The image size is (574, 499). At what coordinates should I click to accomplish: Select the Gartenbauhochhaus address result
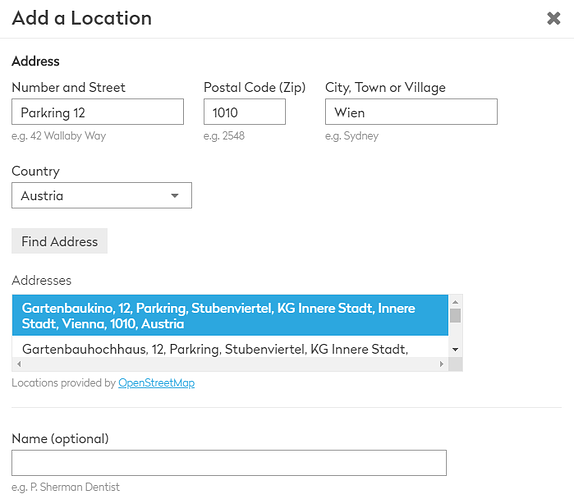coord(230,348)
